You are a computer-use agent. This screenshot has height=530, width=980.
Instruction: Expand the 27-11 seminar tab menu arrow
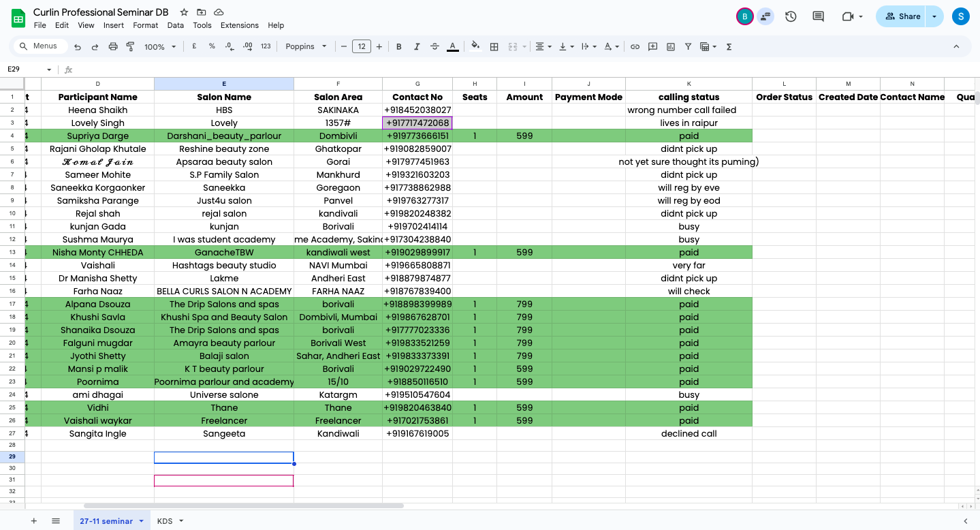142,521
